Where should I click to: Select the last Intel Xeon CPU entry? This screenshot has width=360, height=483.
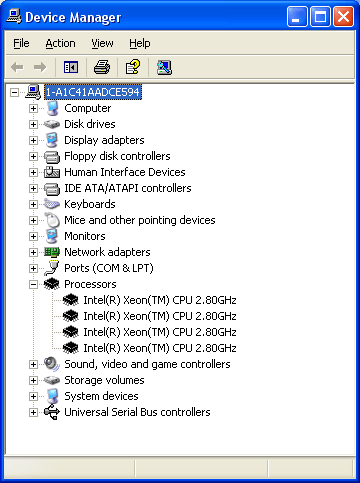(160, 348)
